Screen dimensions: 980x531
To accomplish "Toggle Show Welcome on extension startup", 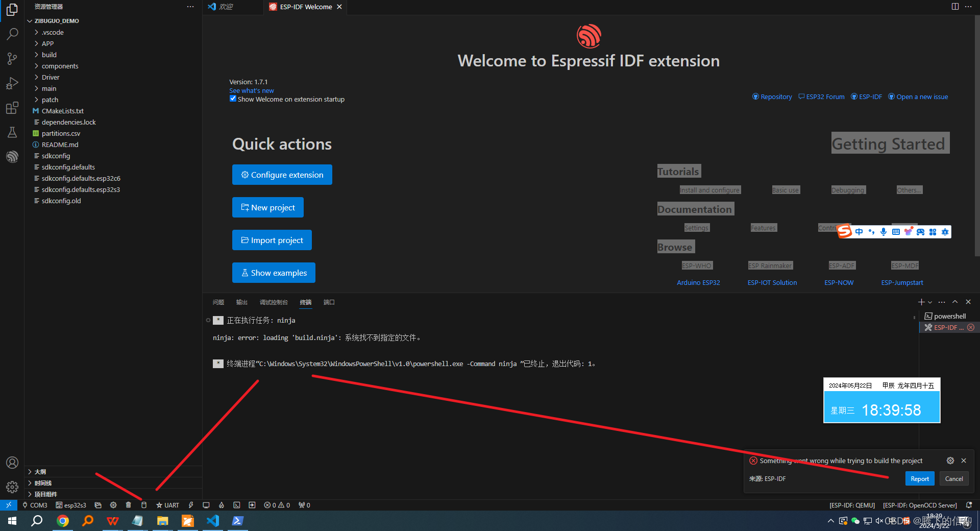I will coord(233,99).
